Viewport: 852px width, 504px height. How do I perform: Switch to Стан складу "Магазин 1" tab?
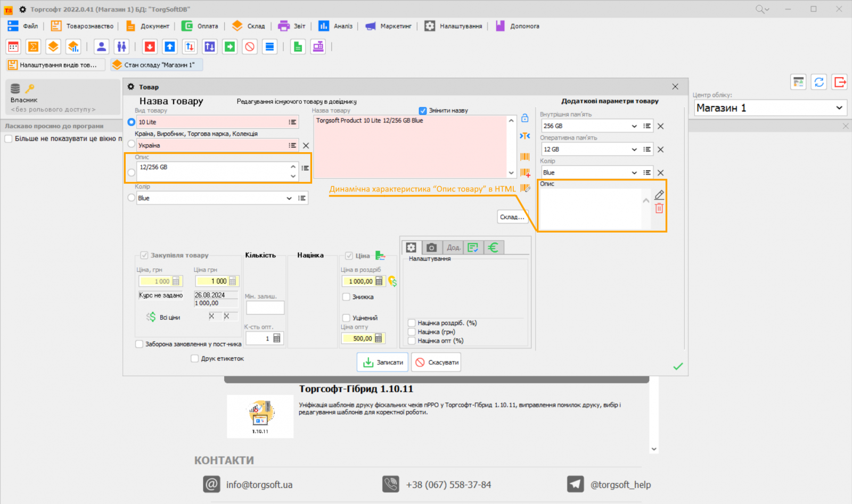[x=157, y=65]
